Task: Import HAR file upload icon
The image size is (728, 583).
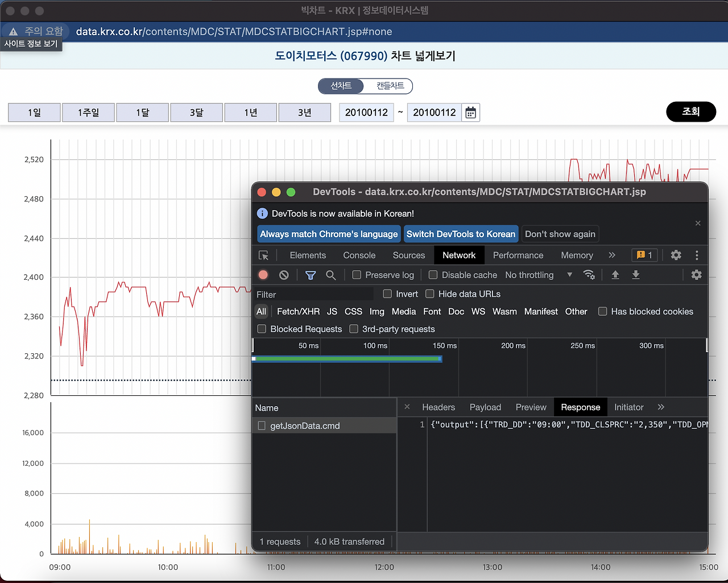Action: [615, 275]
